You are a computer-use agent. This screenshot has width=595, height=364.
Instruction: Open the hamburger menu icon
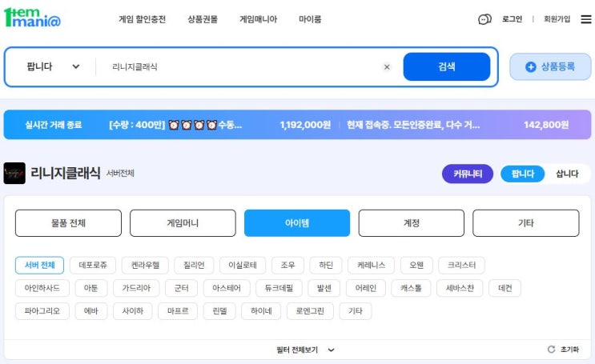click(x=586, y=19)
